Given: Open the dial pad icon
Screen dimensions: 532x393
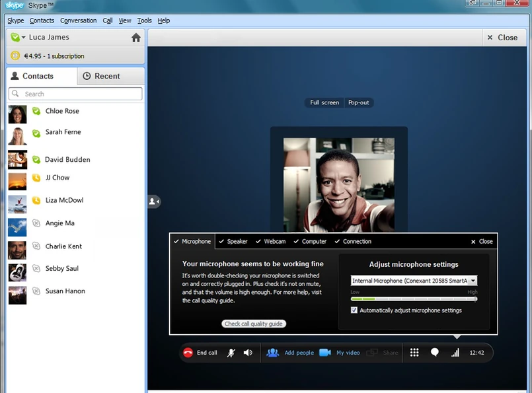Looking at the screenshot, I should tap(414, 353).
